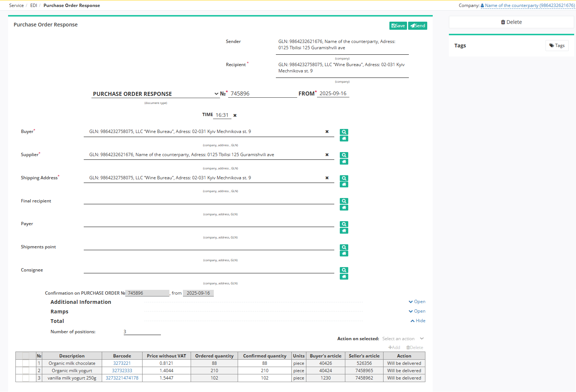Expand Additional Information section
The image size is (576, 392).
pos(417,302)
